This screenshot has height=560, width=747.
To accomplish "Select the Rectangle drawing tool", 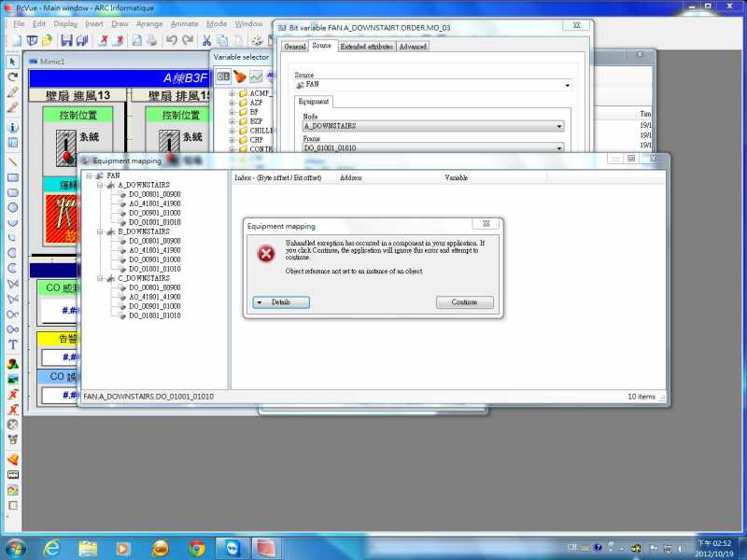I will [x=13, y=177].
